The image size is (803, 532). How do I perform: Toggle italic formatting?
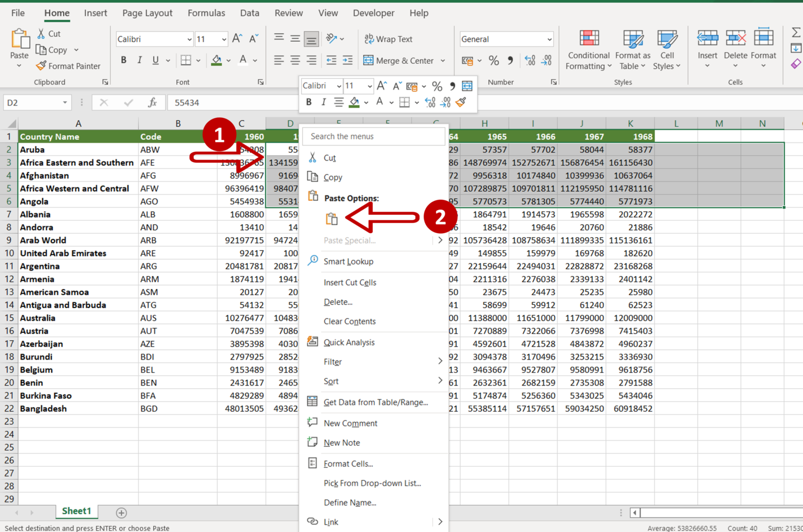coord(139,60)
